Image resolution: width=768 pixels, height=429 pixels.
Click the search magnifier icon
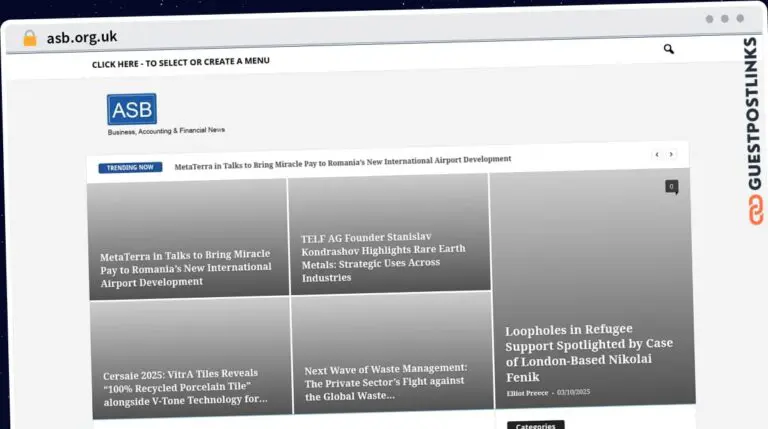click(668, 49)
